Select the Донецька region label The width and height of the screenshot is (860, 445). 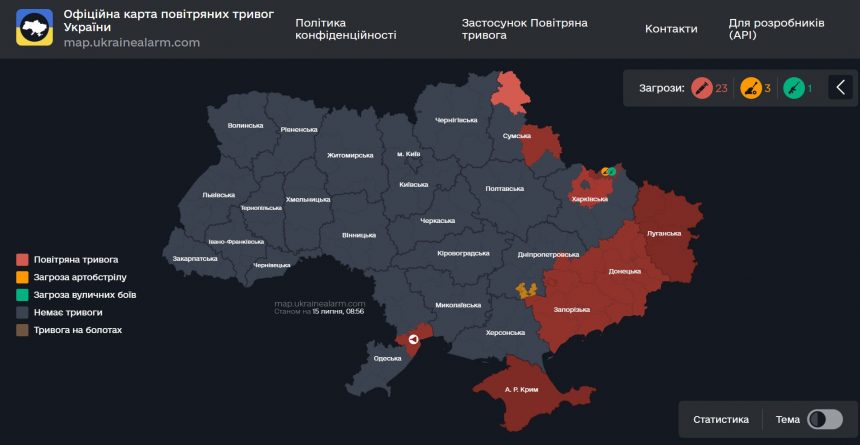pyautogui.click(x=625, y=271)
